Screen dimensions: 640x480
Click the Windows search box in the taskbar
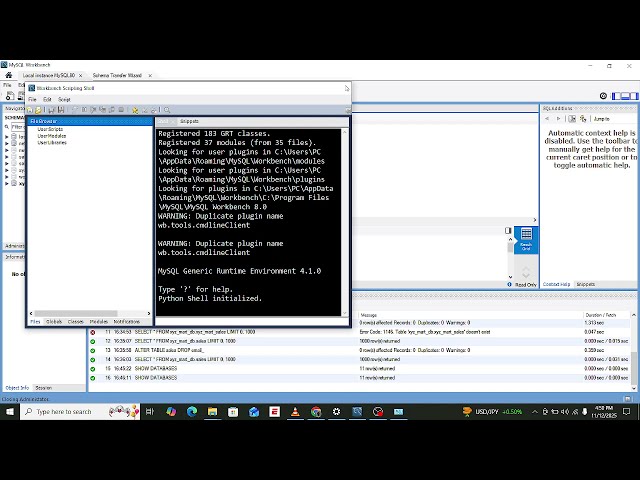click(80, 412)
